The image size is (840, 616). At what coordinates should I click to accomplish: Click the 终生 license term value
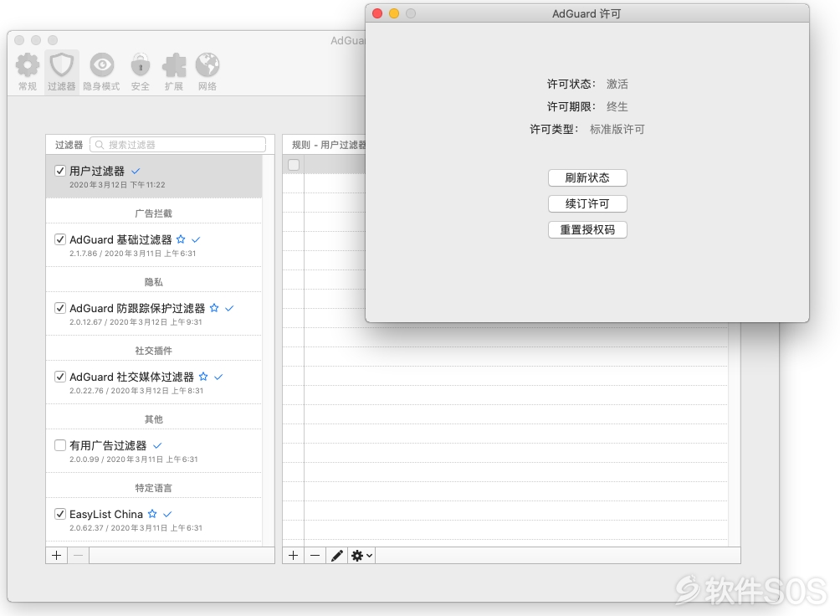(617, 106)
